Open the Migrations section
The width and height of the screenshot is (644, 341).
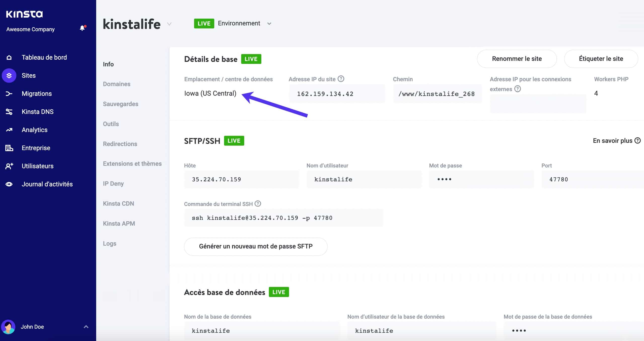tap(37, 94)
